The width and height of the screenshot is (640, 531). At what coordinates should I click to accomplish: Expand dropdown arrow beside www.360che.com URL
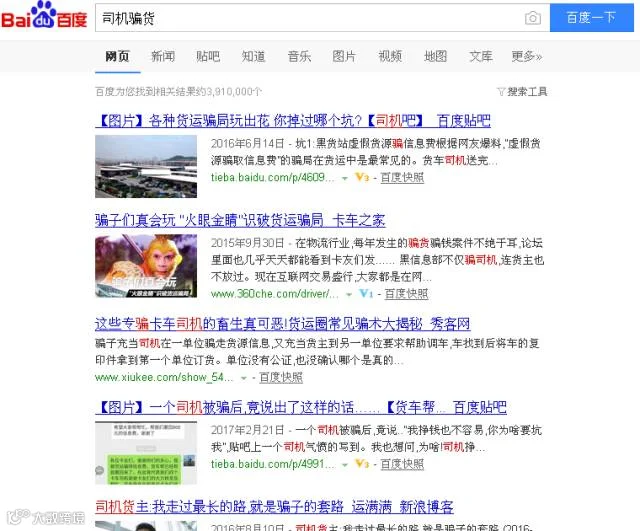(x=349, y=295)
